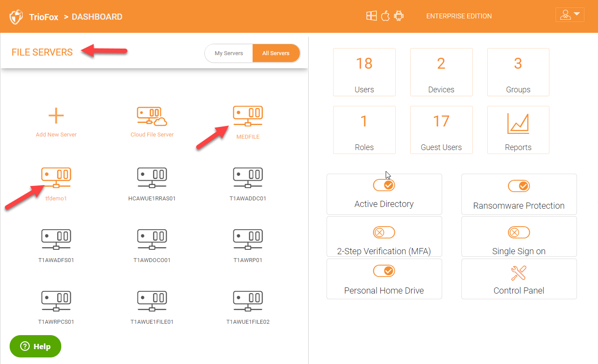This screenshot has width=598, height=364.
Task: Toggle the Personal Home Drive switch
Action: pyautogui.click(x=384, y=271)
